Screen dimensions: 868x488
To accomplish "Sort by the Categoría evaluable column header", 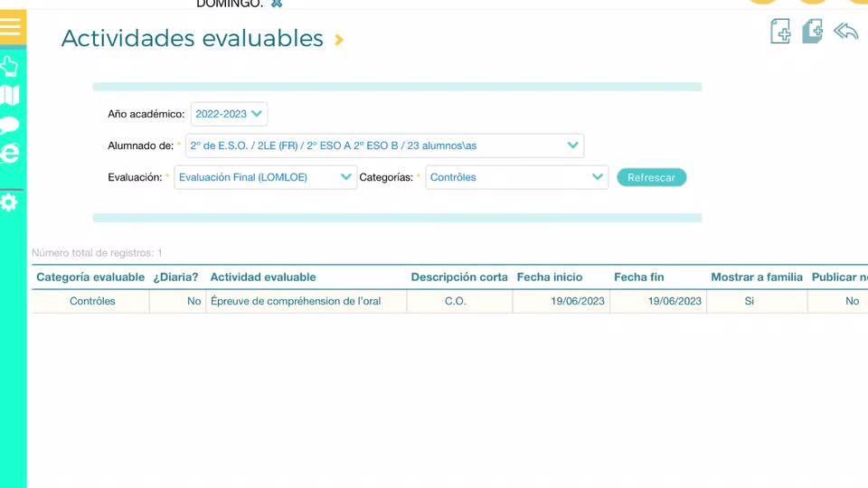I will [90, 277].
